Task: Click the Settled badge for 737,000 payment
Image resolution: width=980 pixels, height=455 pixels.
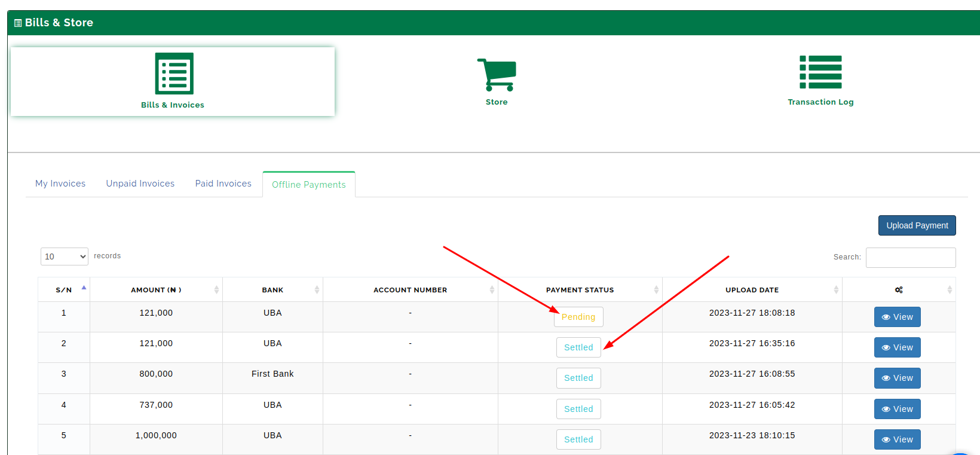Action: pyautogui.click(x=578, y=409)
